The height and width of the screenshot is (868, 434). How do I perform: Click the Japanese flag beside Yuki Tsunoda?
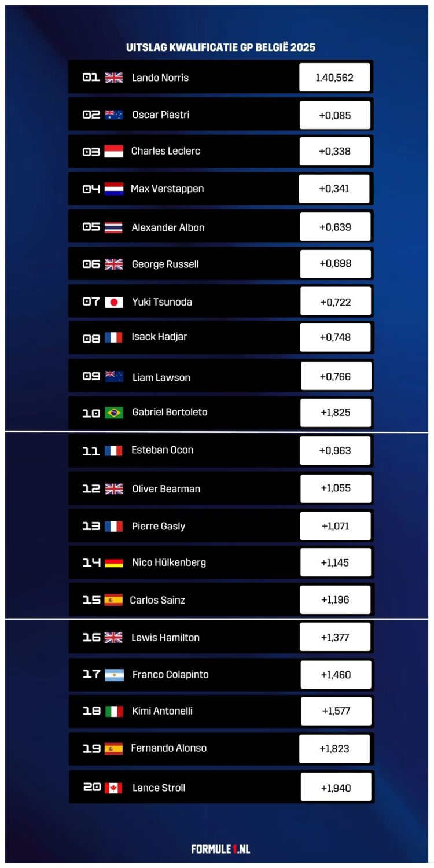114,302
